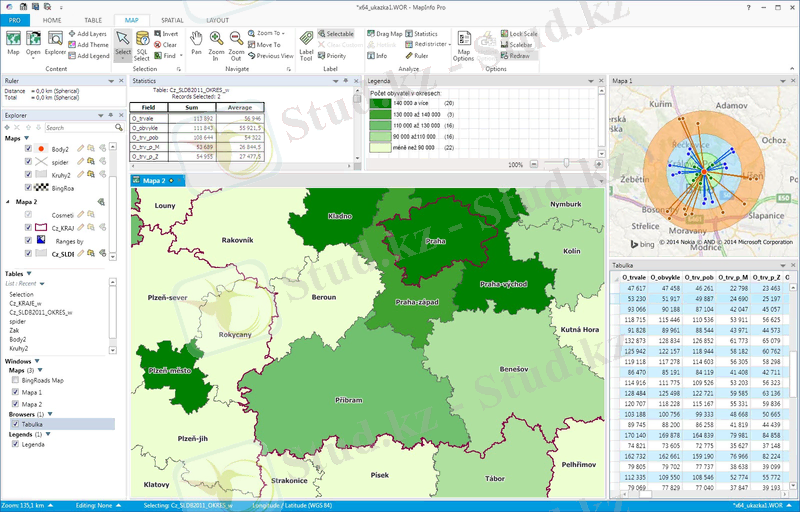Click the Explorer search field

(80, 128)
